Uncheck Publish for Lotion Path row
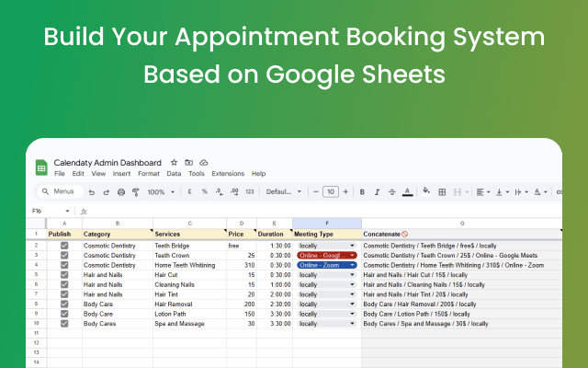 [64, 314]
